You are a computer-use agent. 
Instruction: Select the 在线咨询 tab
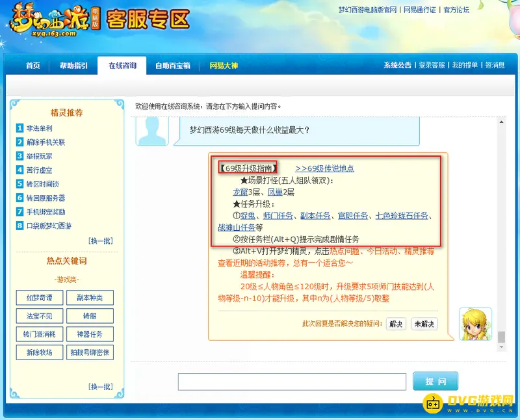coord(122,66)
